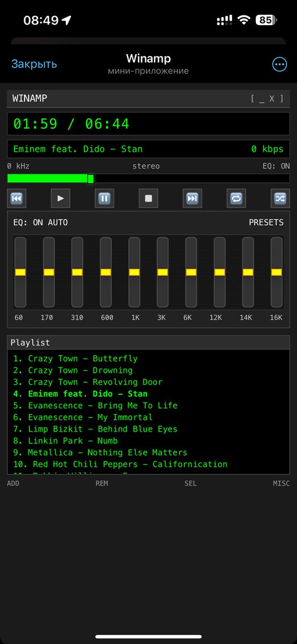
Task: Click the 60 Hz equalizer slider
Action: pos(20,272)
